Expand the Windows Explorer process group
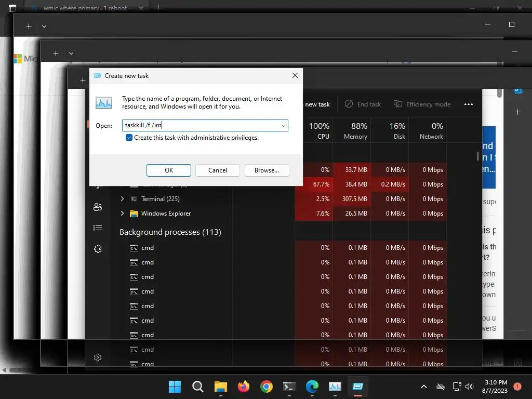 [x=122, y=214]
